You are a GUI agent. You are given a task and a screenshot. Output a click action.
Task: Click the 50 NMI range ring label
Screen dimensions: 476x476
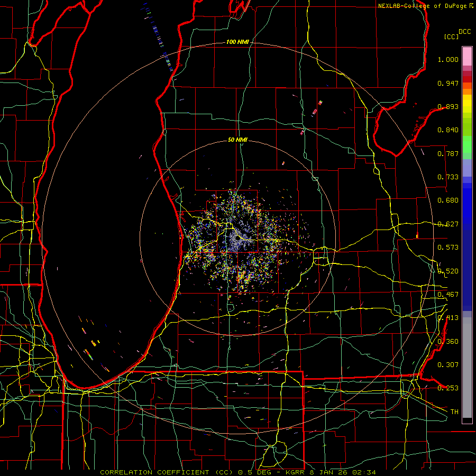pyautogui.click(x=237, y=140)
